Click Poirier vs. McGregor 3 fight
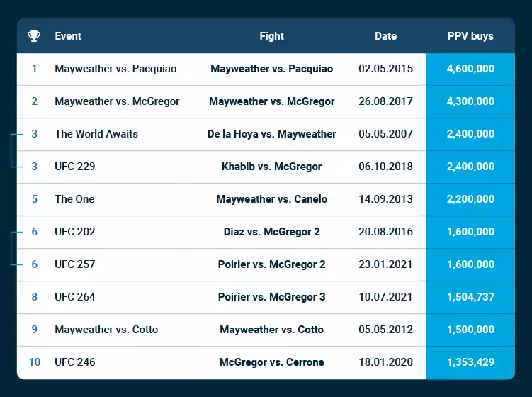This screenshot has width=532, height=397. point(272,297)
